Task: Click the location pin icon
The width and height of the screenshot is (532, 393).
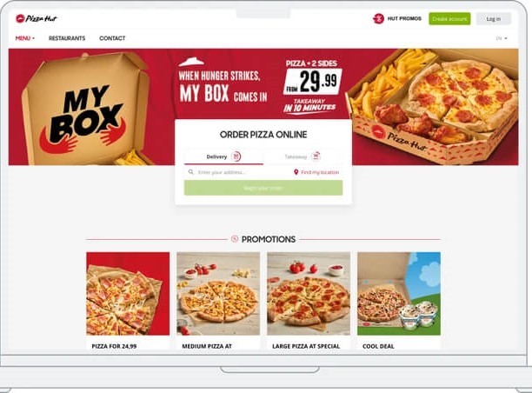Action: (x=296, y=172)
